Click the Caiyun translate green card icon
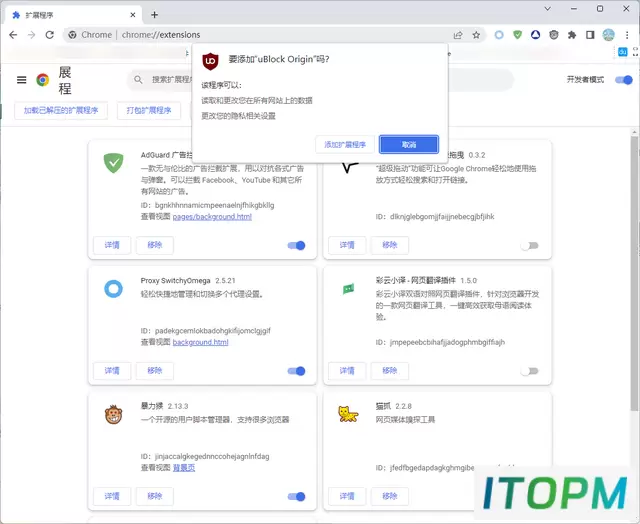 348,289
